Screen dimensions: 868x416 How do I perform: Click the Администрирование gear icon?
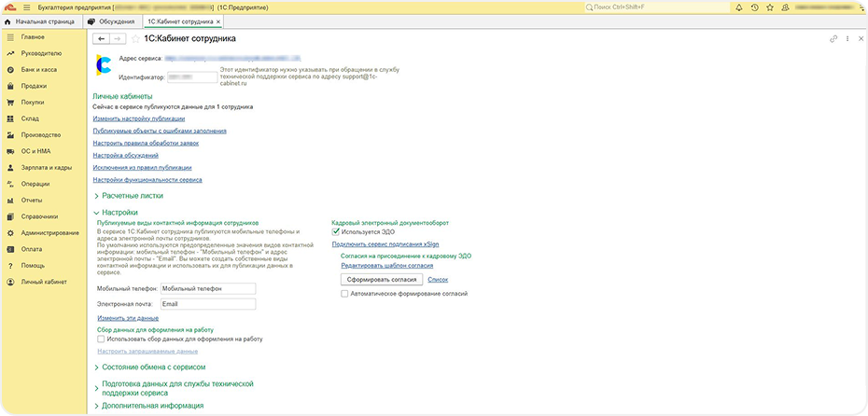point(10,233)
